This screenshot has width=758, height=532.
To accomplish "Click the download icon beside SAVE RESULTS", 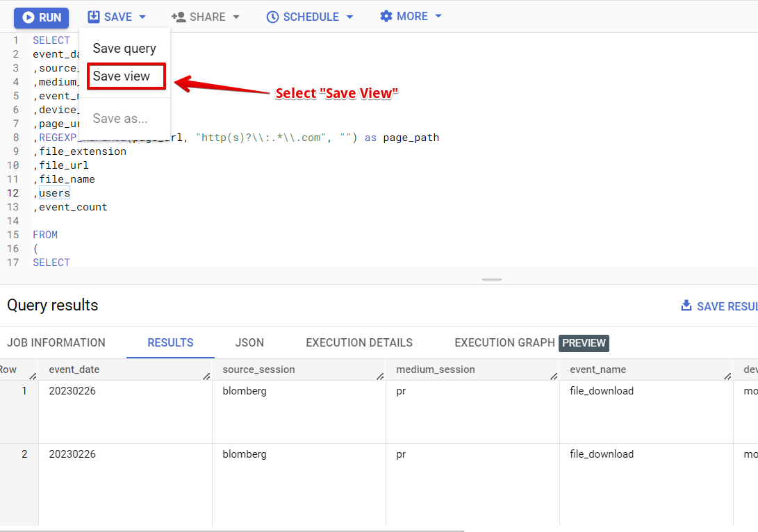I will (686, 306).
